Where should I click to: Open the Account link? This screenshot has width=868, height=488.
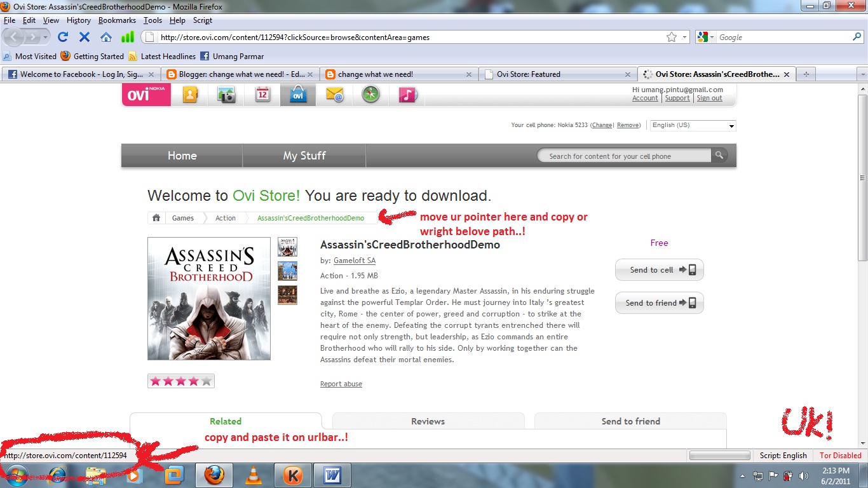pos(645,98)
